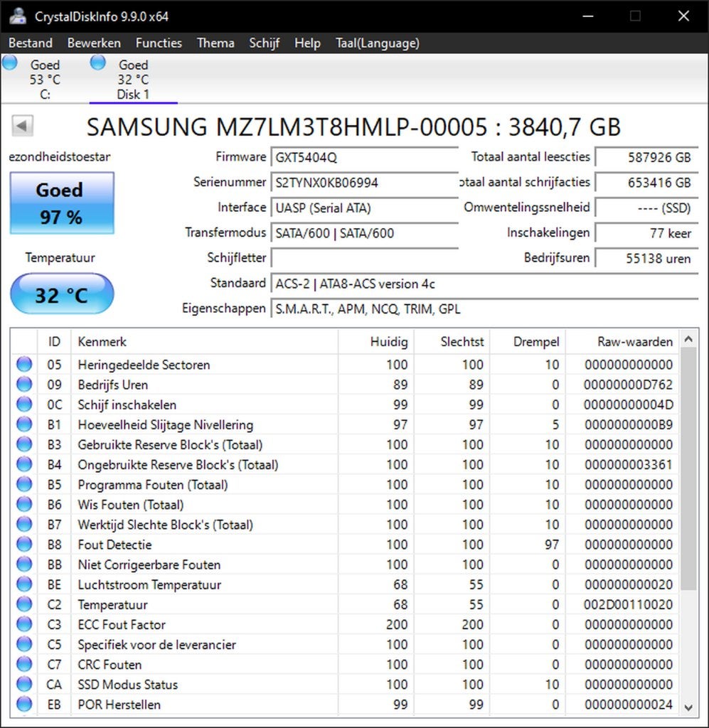Click the empty Schijfletter field
The image size is (709, 728).
pyautogui.click(x=365, y=257)
